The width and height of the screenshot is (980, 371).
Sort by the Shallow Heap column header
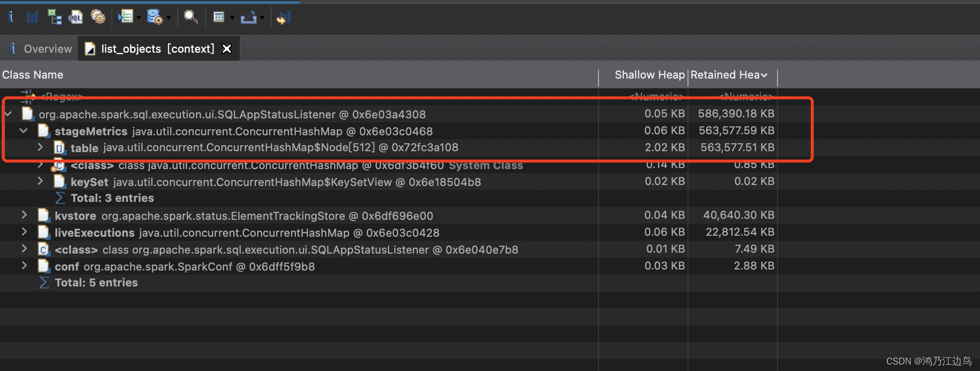pyautogui.click(x=650, y=75)
